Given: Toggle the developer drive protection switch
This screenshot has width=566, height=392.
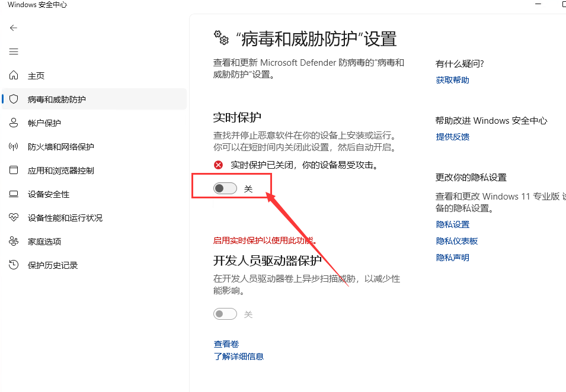Looking at the screenshot, I should 225,314.
